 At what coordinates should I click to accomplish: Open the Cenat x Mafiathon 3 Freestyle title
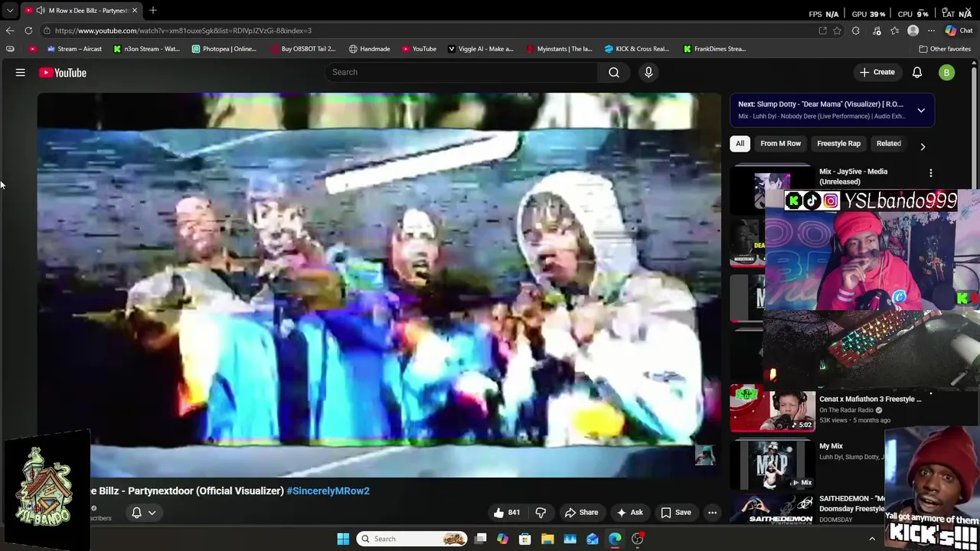click(x=870, y=399)
